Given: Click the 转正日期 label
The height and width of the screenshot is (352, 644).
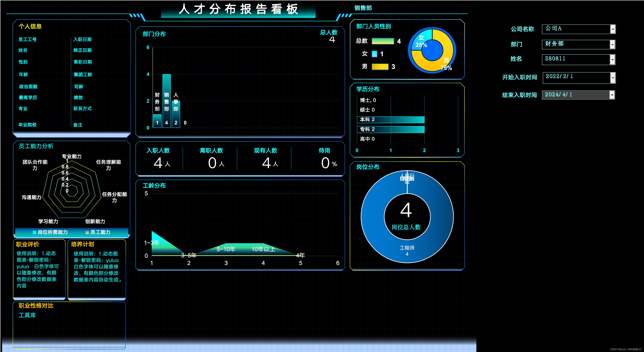Looking at the screenshot, I should 83,50.
